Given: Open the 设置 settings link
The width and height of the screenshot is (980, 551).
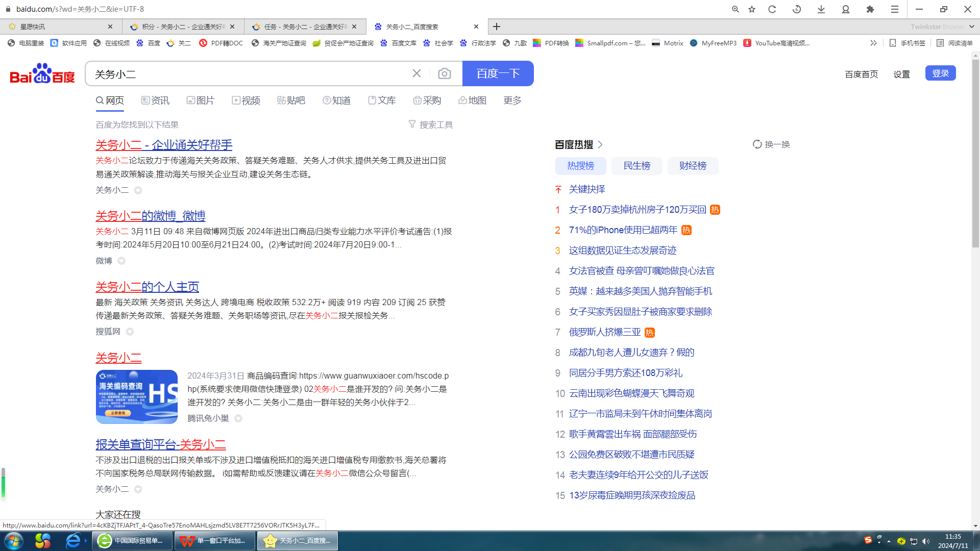Looking at the screenshot, I should (x=901, y=74).
